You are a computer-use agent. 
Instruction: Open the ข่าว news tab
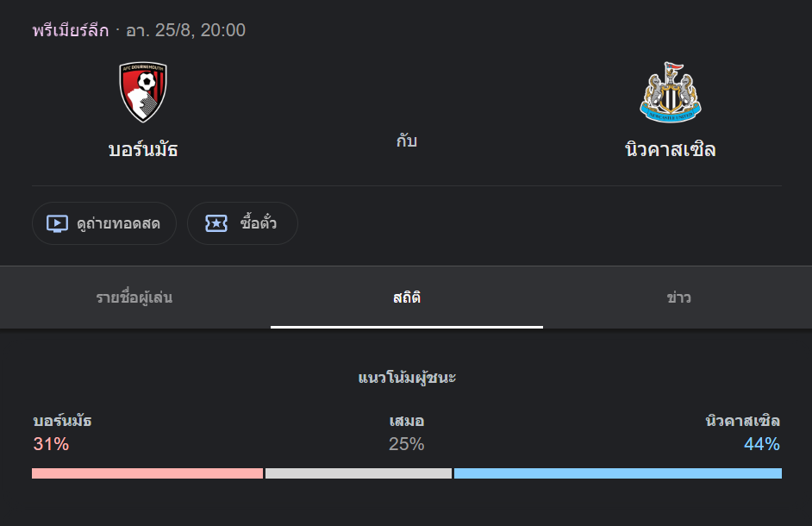[x=678, y=298]
